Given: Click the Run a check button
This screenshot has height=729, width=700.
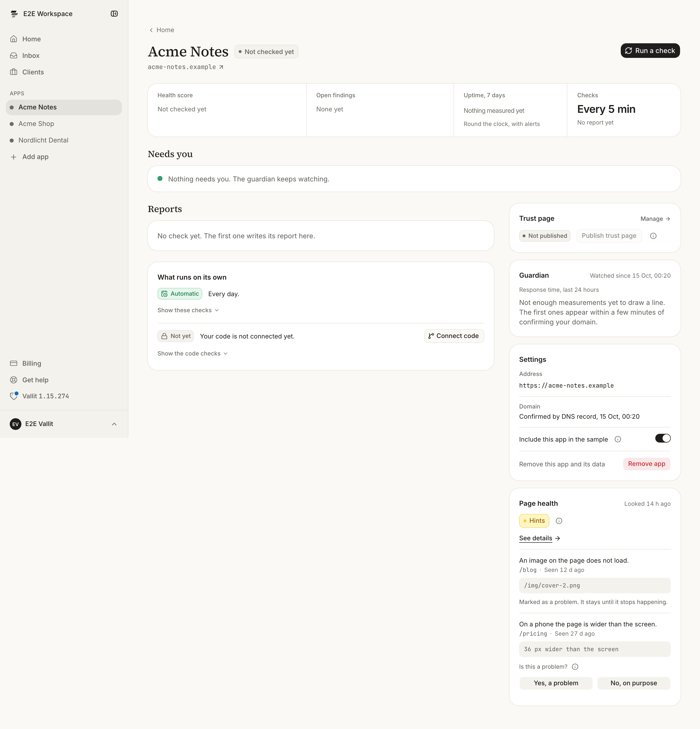Looking at the screenshot, I should point(650,51).
